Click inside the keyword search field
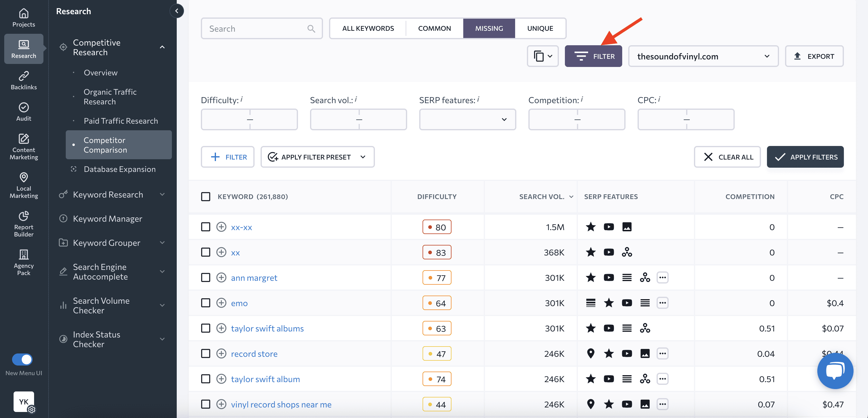Screen dimensions: 868x418 (256, 28)
